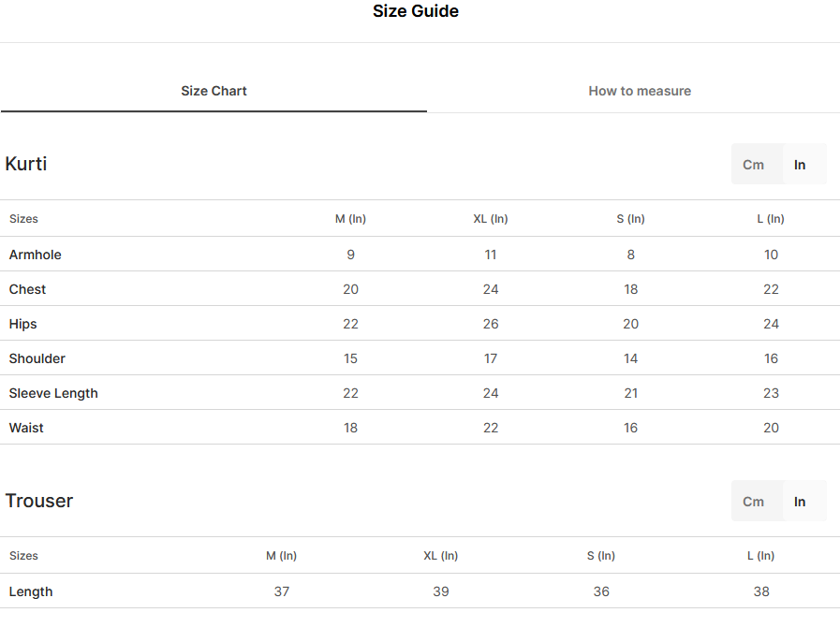
Task: Click the Trouser XL (In) column header
Action: click(441, 556)
